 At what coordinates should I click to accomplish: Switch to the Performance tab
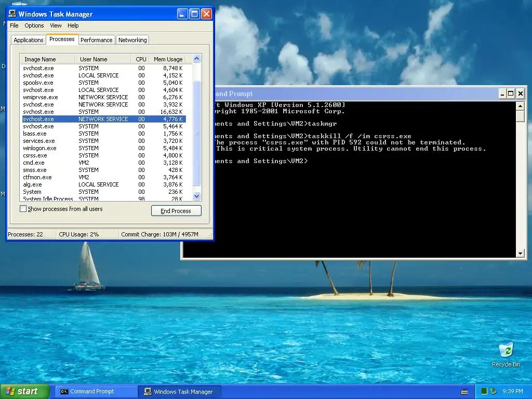pyautogui.click(x=96, y=40)
